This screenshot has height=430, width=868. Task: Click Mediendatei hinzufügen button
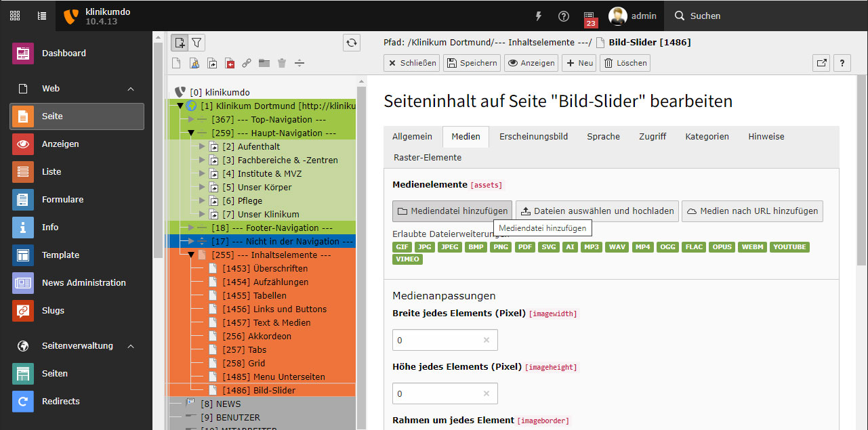coord(452,211)
